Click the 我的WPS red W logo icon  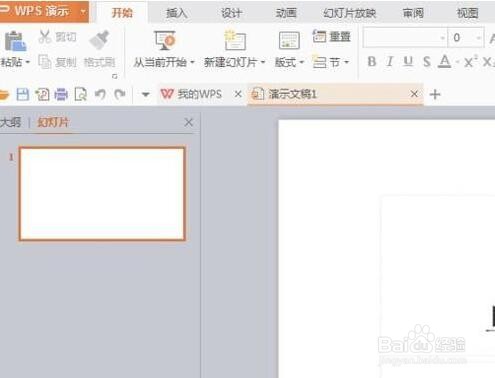pyautogui.click(x=167, y=94)
